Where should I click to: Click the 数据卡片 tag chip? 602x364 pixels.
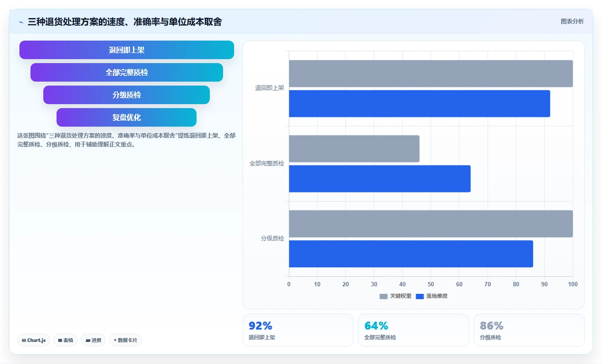click(x=125, y=340)
